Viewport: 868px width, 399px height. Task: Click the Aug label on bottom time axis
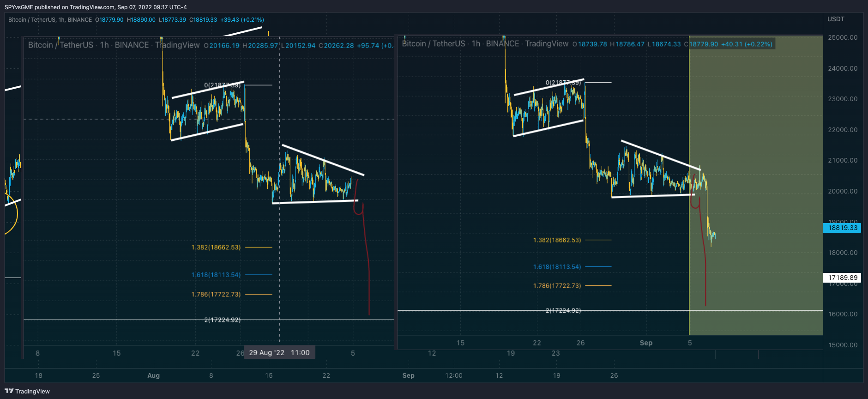click(153, 375)
